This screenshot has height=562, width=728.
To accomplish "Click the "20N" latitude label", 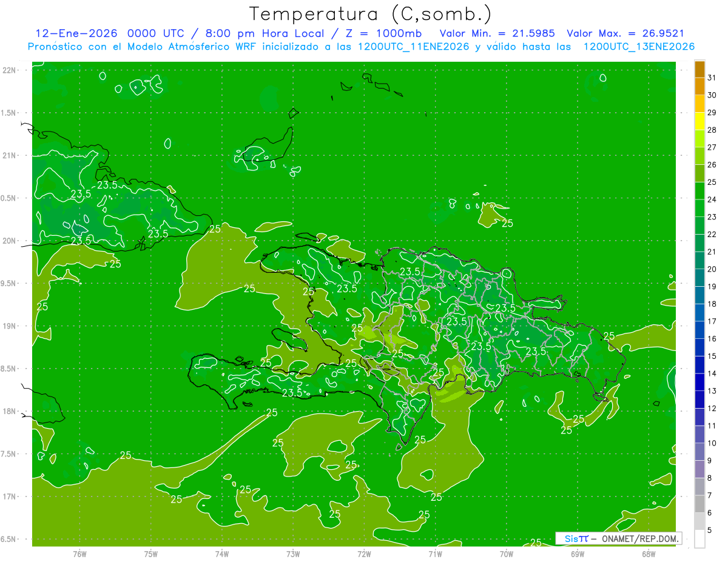I will click(9, 241).
